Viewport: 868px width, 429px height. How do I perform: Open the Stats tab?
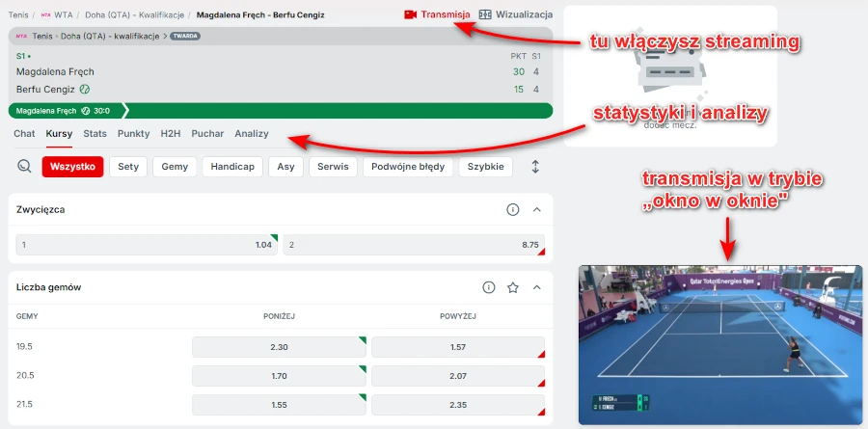[x=95, y=133]
